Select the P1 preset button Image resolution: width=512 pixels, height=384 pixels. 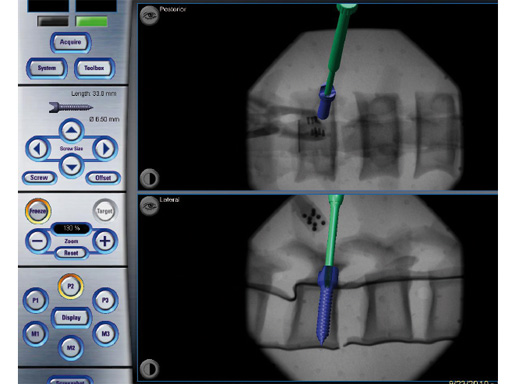pyautogui.click(x=36, y=300)
